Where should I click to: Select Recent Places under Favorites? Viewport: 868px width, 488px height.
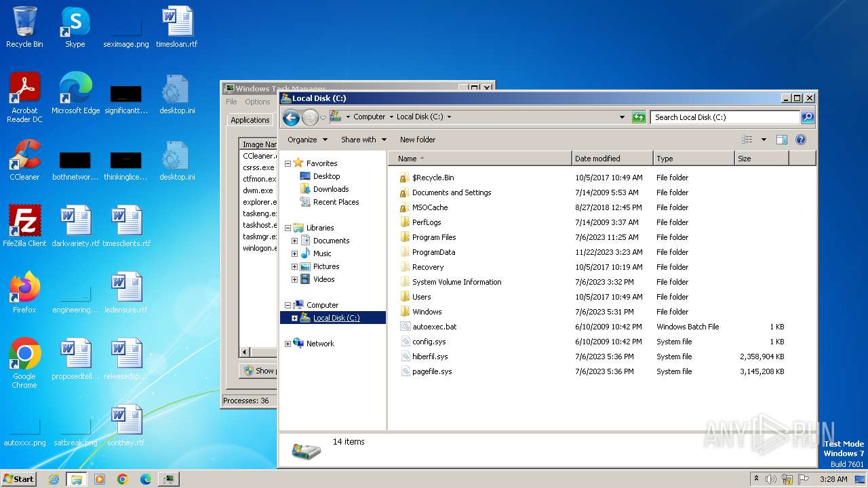(x=336, y=202)
